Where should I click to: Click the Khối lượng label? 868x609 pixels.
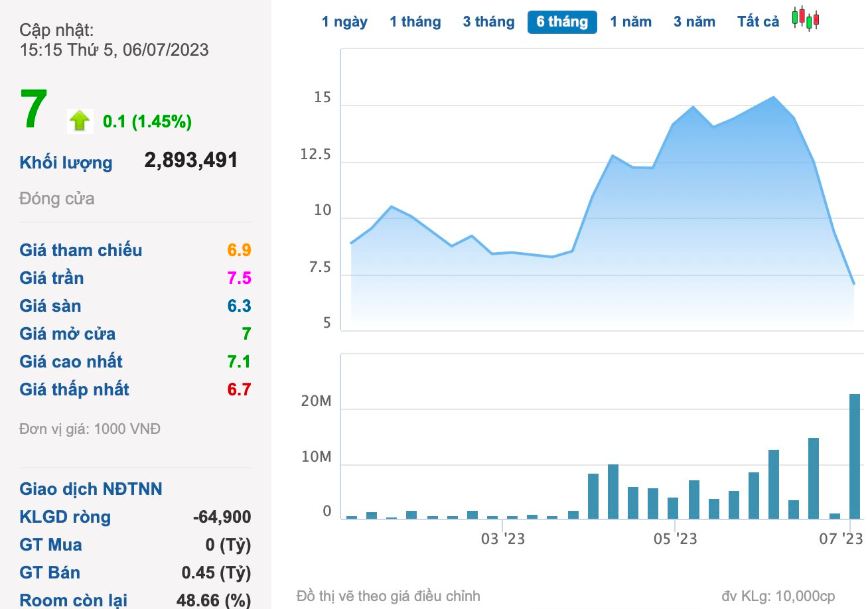[x=66, y=163]
